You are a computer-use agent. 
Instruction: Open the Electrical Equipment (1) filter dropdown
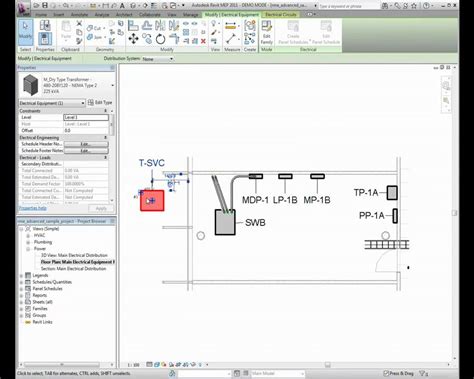click(x=52, y=103)
